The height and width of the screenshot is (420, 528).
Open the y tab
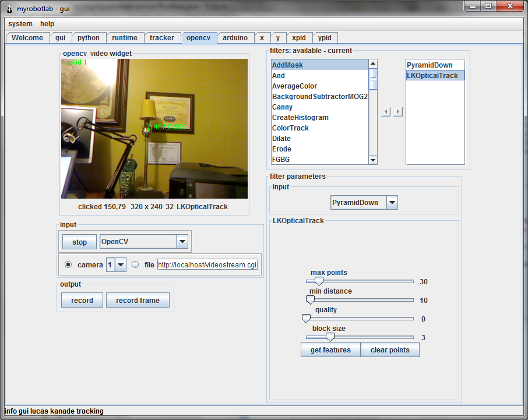(x=278, y=38)
